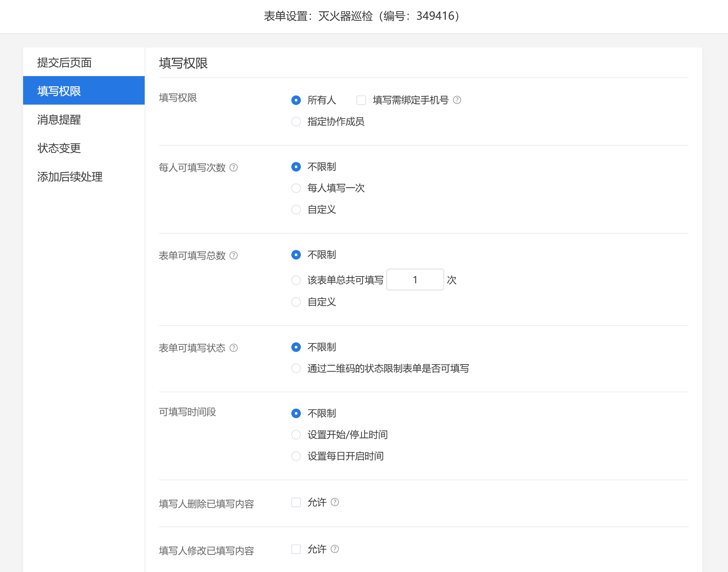728x572 pixels.
Task: Click help icon next to 表单可填写状态
Action: click(234, 348)
